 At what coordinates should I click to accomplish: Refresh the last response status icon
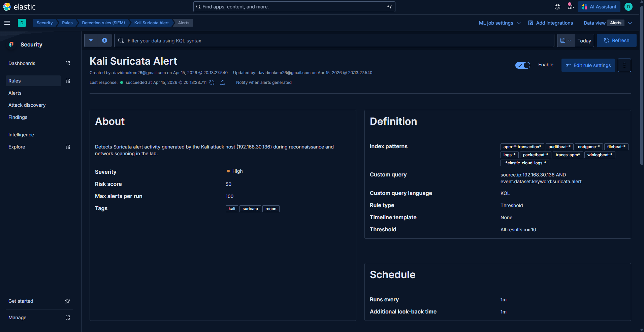tap(212, 82)
